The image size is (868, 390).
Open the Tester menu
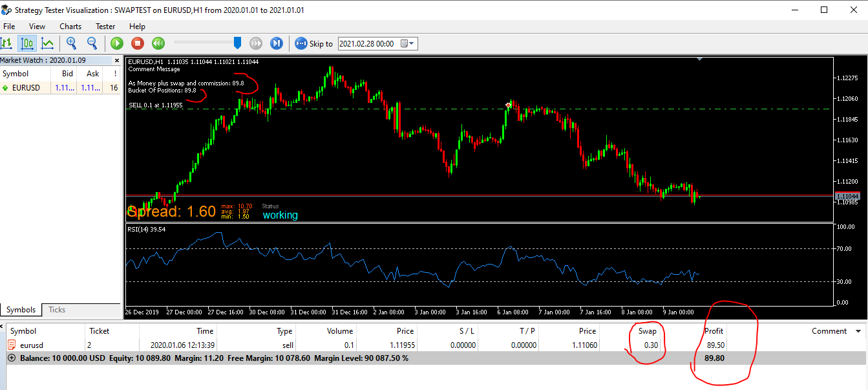click(x=105, y=27)
